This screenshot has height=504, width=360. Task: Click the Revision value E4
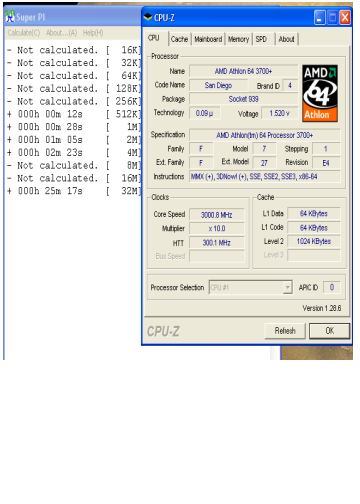coord(326,163)
